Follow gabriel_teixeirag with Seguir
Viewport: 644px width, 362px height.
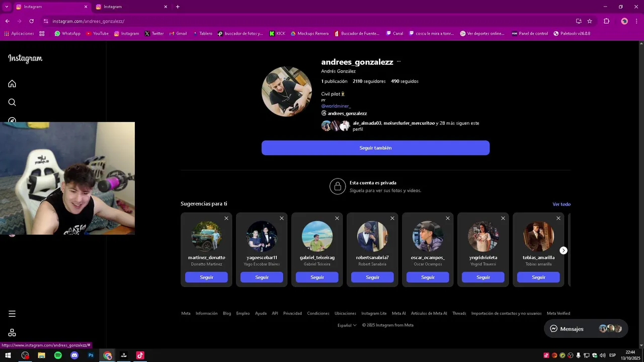tap(317, 277)
